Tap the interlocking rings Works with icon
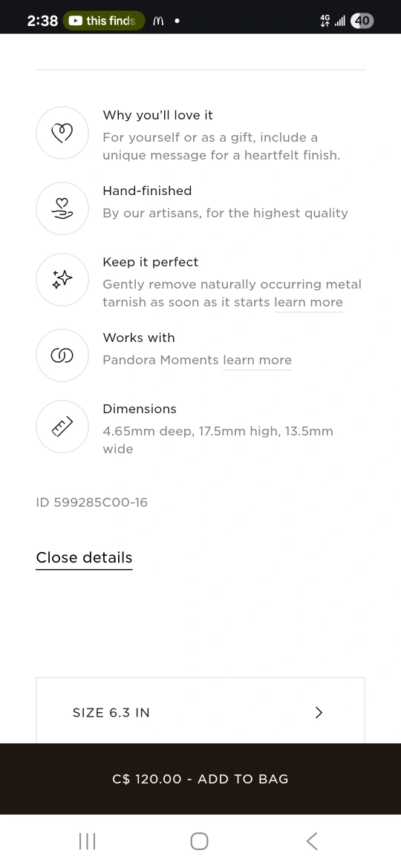The image size is (401, 868). coord(62,355)
